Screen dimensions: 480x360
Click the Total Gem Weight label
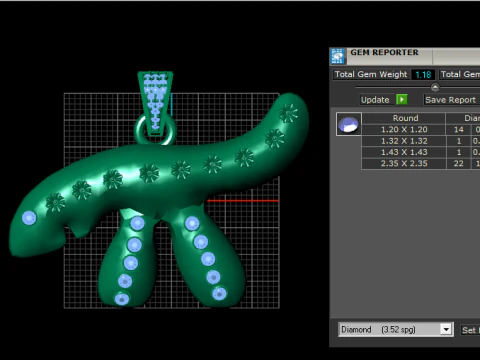[371, 74]
